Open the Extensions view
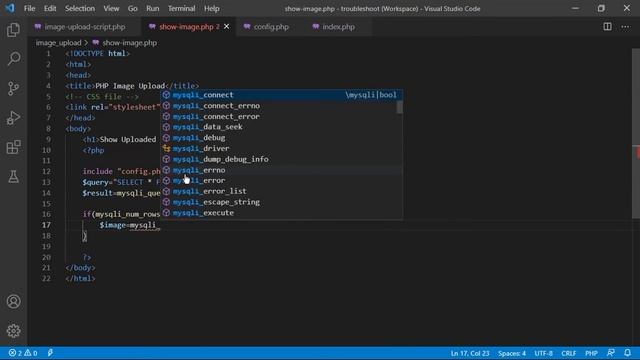 [13, 147]
